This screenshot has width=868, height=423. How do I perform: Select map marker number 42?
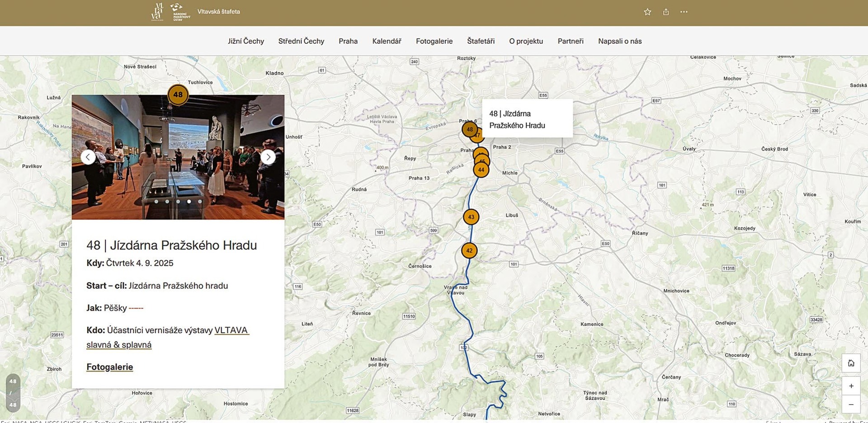pos(469,250)
